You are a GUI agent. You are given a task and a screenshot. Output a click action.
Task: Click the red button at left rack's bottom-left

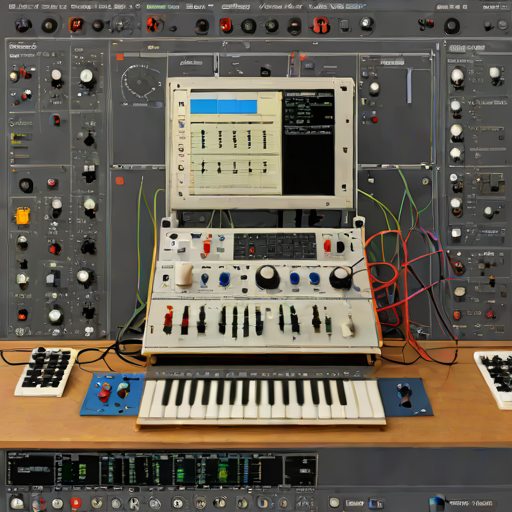tap(22, 314)
